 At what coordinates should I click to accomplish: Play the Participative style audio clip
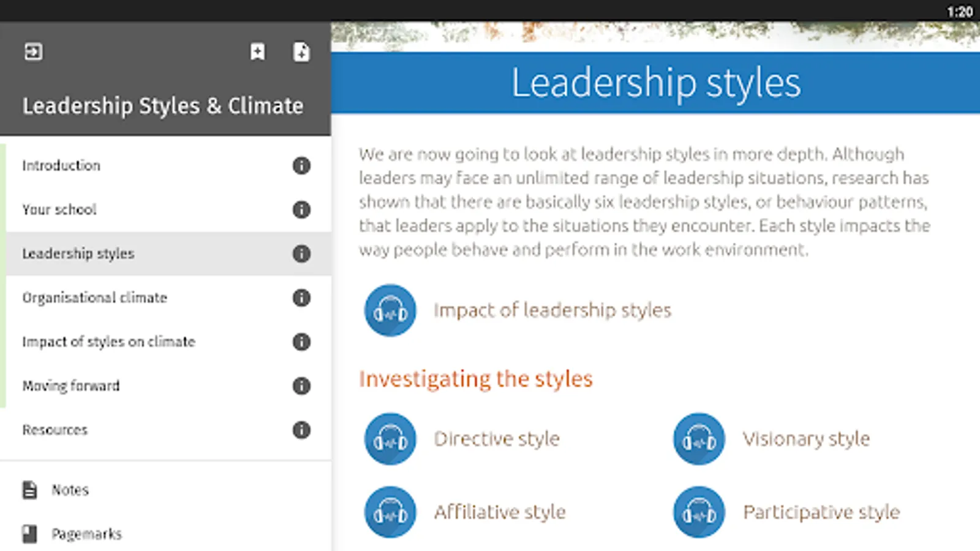(x=699, y=512)
